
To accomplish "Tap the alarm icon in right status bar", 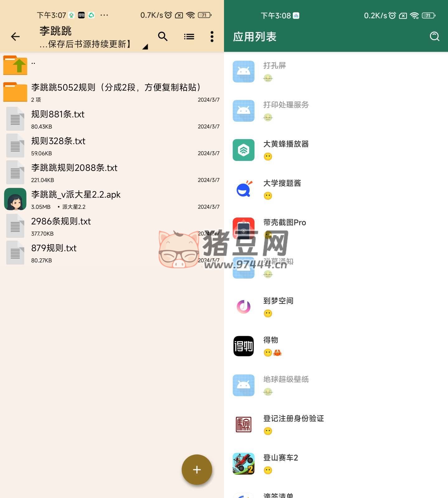I will pyautogui.click(x=392, y=15).
